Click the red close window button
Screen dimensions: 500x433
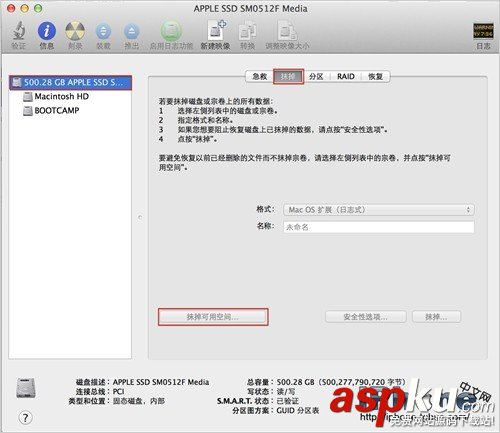click(11, 8)
